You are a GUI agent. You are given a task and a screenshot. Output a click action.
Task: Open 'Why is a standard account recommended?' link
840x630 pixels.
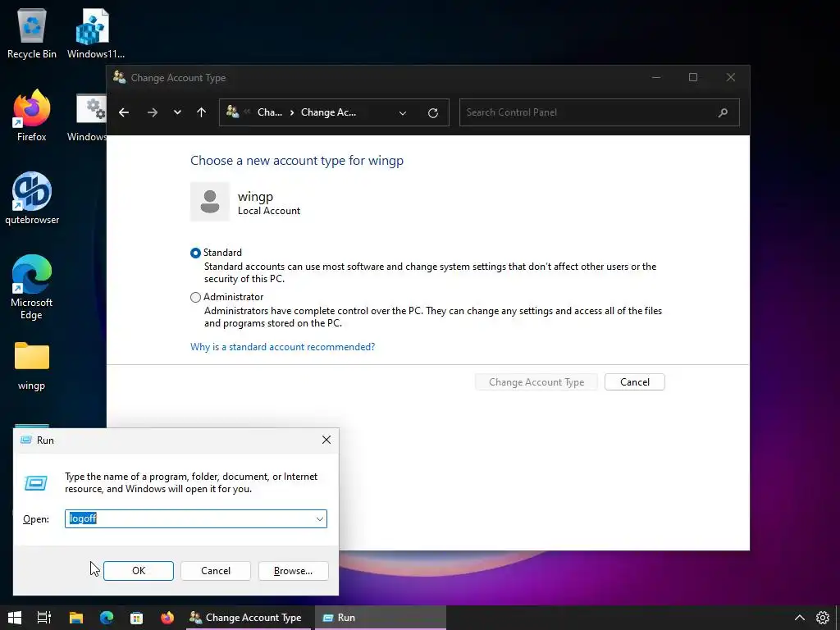pyautogui.click(x=283, y=347)
